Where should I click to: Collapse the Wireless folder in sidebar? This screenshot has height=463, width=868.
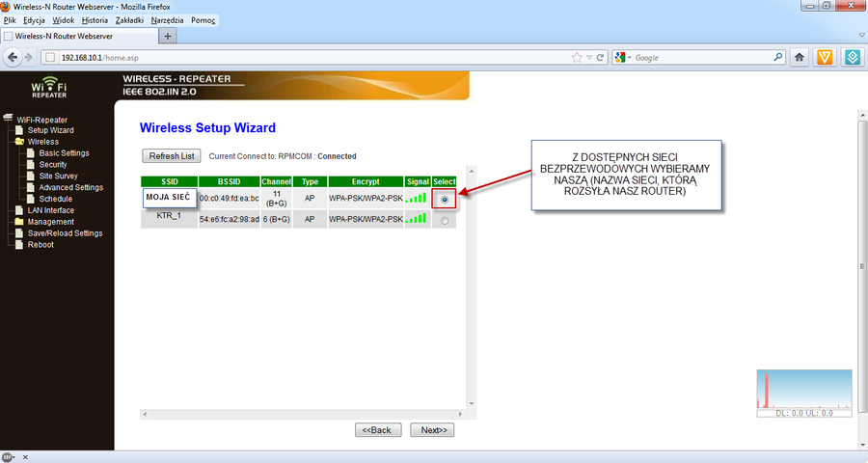click(19, 142)
